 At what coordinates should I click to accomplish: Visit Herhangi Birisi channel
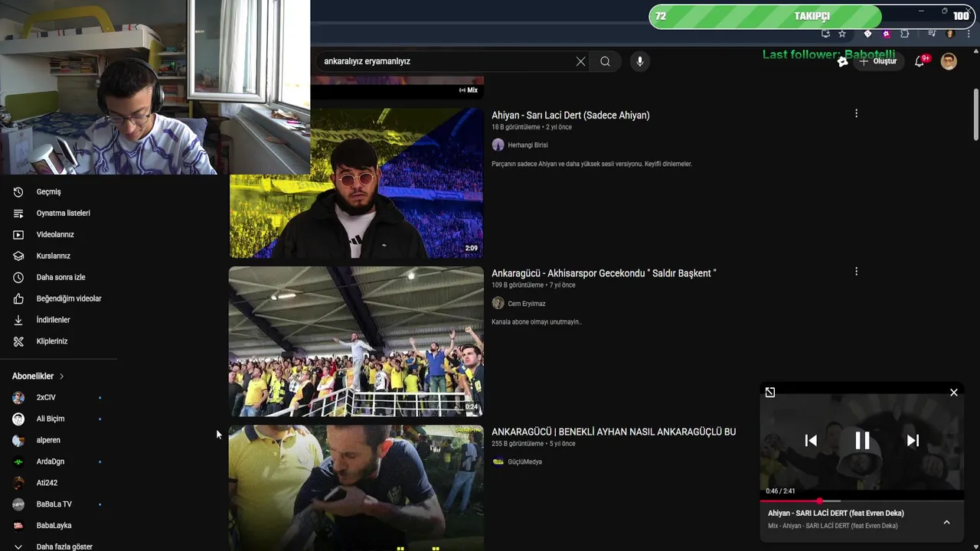(528, 145)
